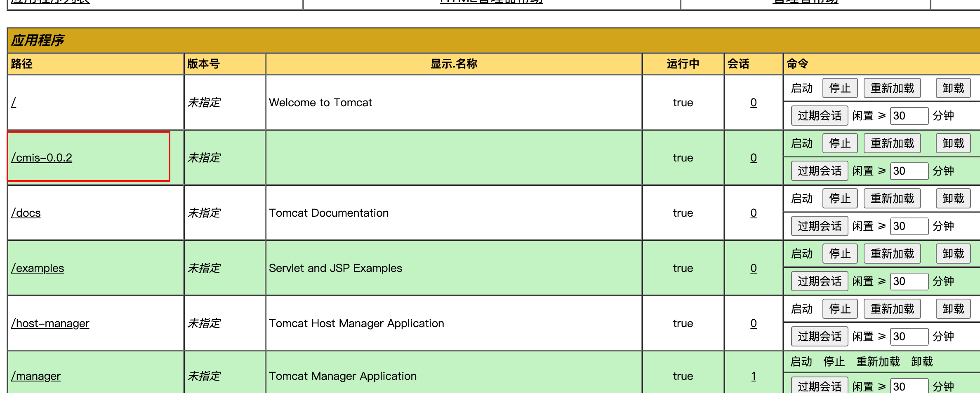Viewport: 980px width, 393px height.
Task: Open the / root path link
Action: point(14,103)
